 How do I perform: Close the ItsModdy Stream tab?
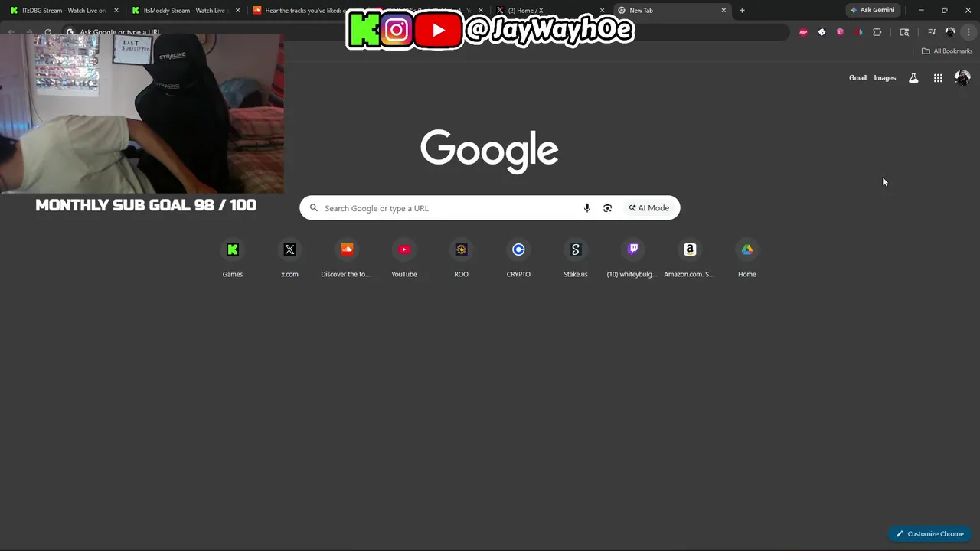(237, 11)
